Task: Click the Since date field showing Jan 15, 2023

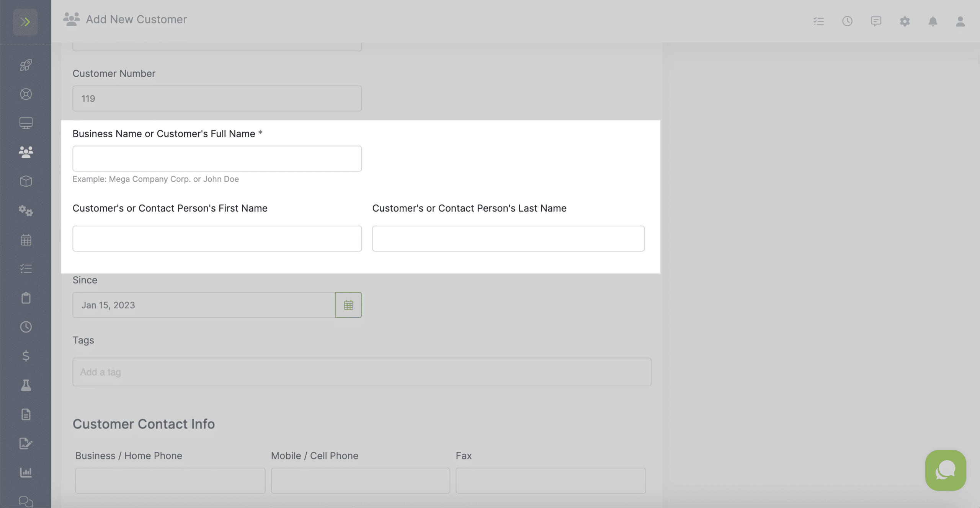Action: (204, 305)
